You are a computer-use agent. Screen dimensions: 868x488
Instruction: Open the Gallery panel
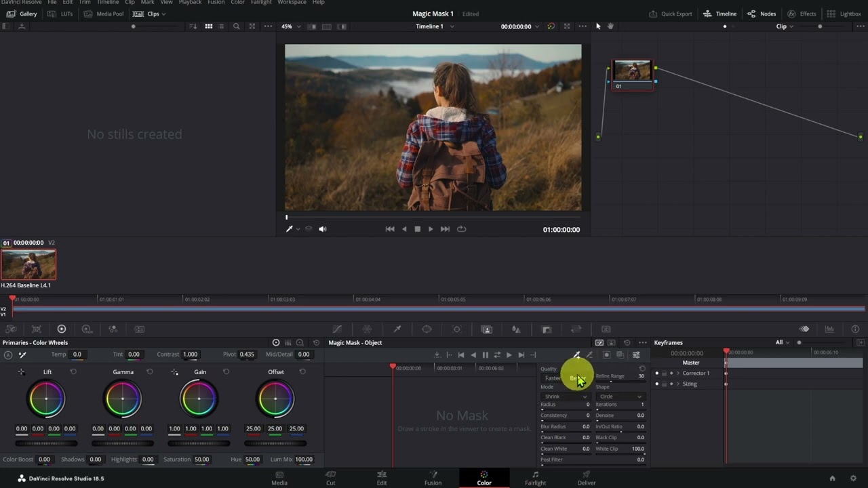coord(22,14)
